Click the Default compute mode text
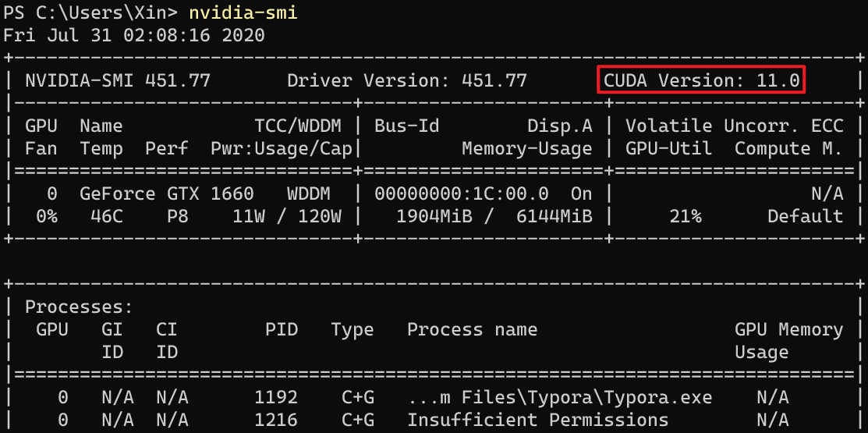Screen dimensions: 868x433 pos(805,216)
